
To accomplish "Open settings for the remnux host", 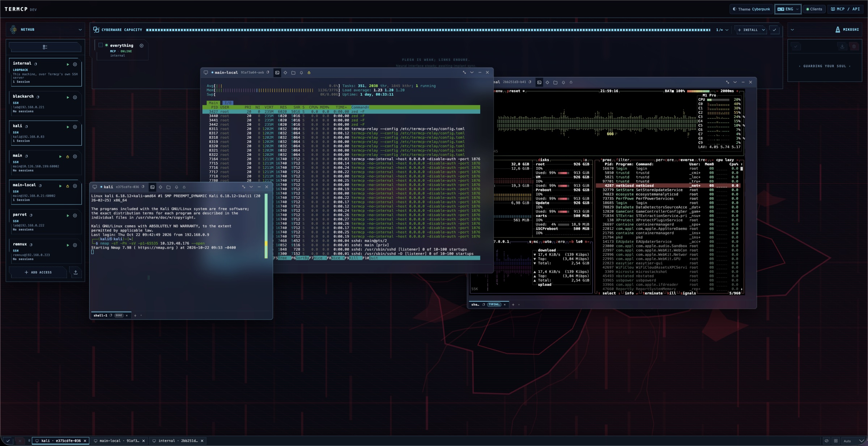I will (75, 245).
